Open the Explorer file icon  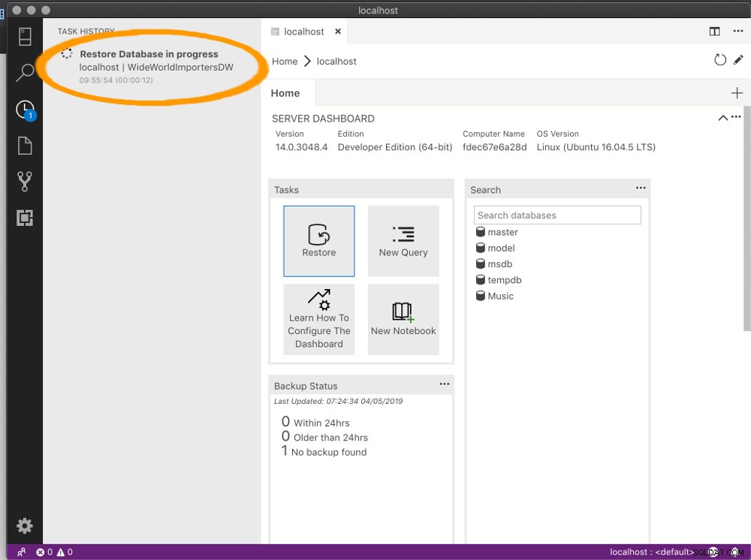coord(25,146)
